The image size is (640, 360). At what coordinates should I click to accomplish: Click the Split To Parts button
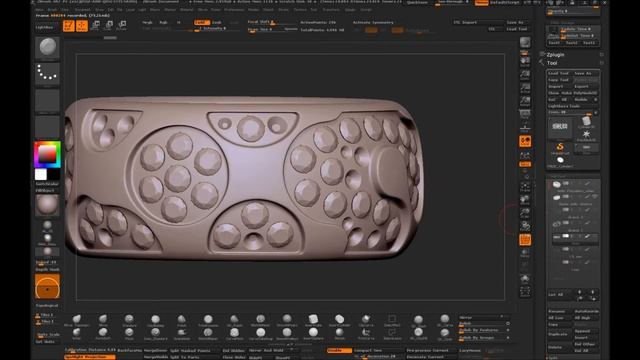point(184,357)
